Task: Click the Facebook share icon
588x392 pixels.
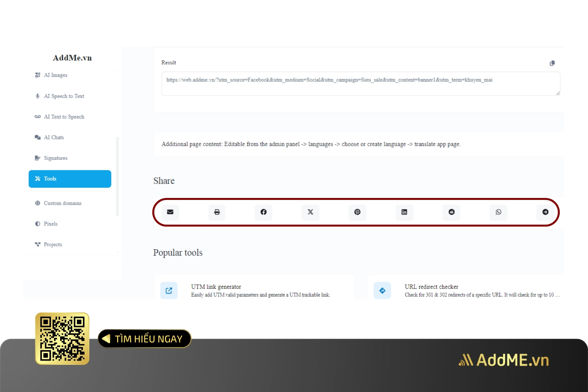Action: click(x=263, y=212)
